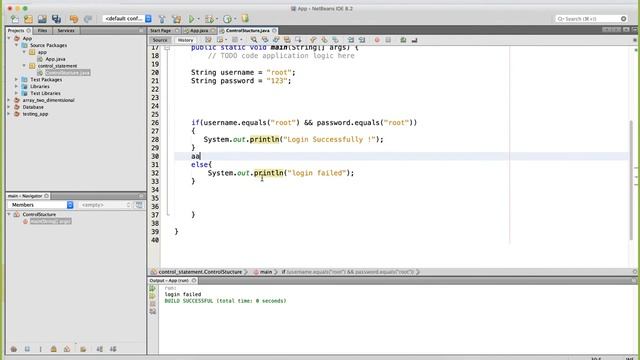
Task: Collapse the Source Packages node
Action: click(17, 45)
